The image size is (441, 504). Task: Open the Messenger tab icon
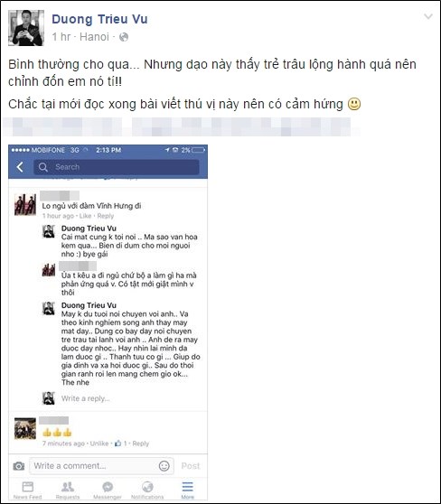pyautogui.click(x=108, y=490)
